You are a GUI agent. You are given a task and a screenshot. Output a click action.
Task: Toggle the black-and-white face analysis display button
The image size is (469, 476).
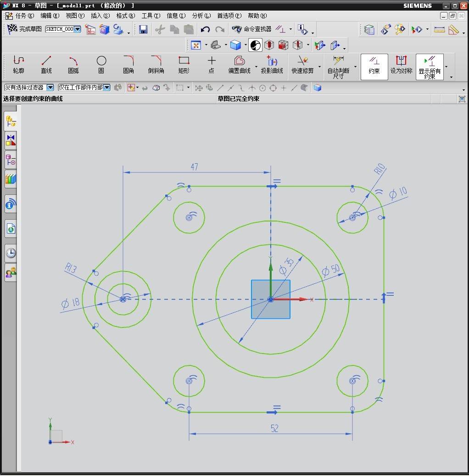click(x=255, y=45)
